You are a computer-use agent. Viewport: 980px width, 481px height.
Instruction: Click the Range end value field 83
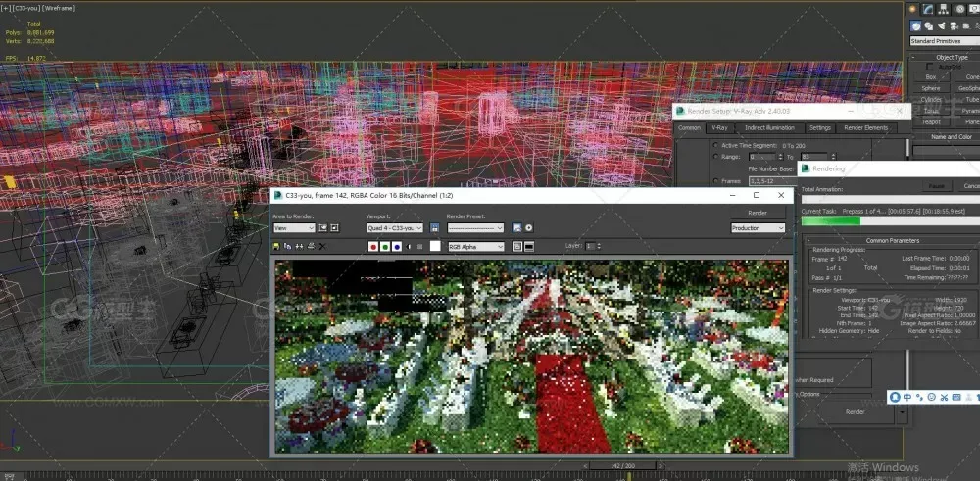click(x=813, y=157)
